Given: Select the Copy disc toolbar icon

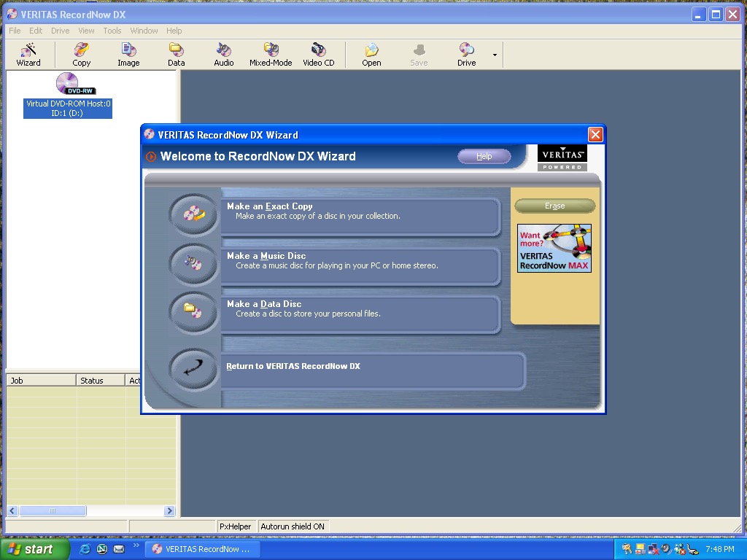Looking at the screenshot, I should point(81,54).
